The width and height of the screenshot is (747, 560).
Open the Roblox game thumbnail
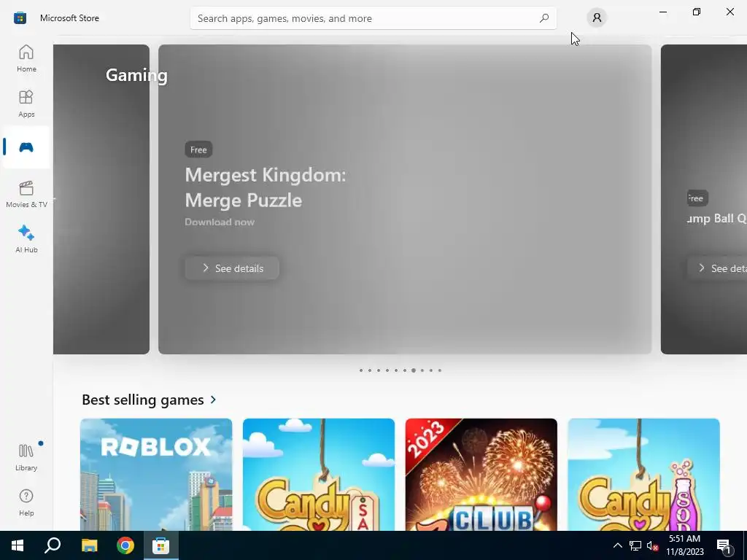156,474
